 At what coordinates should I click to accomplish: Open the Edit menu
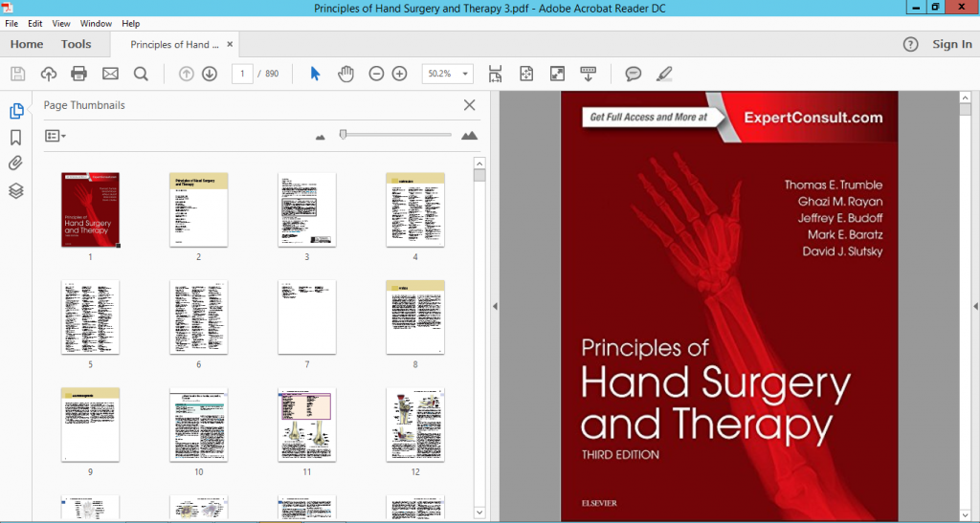(35, 23)
